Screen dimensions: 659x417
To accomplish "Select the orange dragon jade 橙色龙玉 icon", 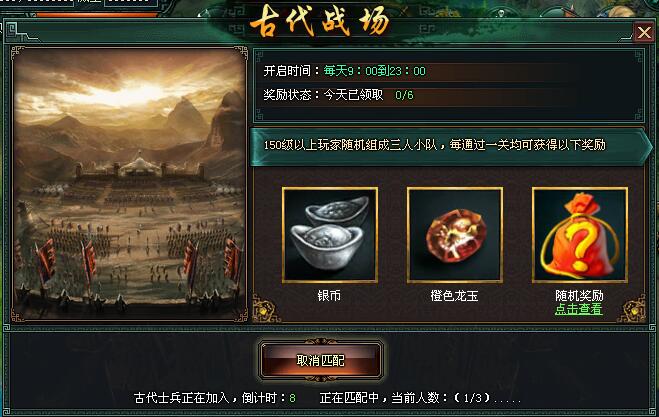I will point(455,235).
